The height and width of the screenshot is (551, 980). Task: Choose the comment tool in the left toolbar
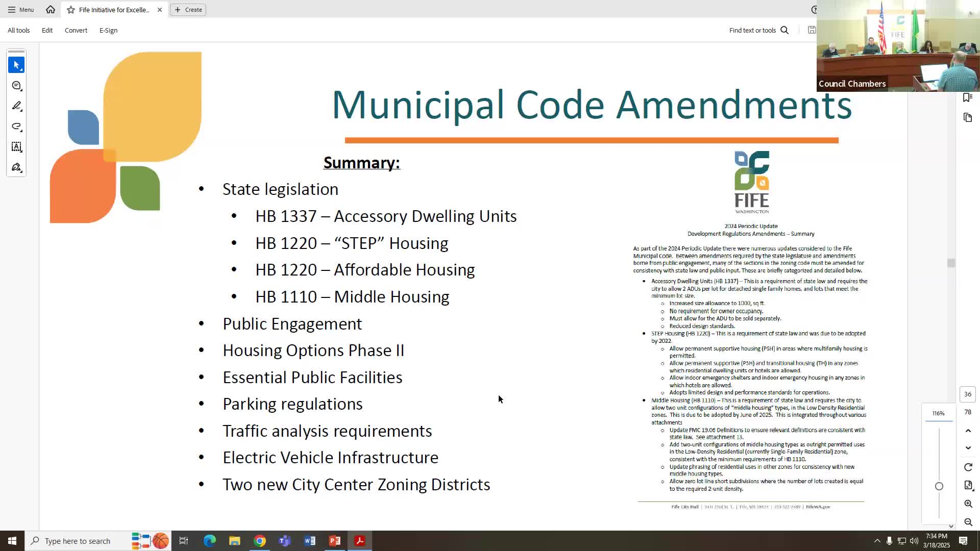click(x=16, y=86)
